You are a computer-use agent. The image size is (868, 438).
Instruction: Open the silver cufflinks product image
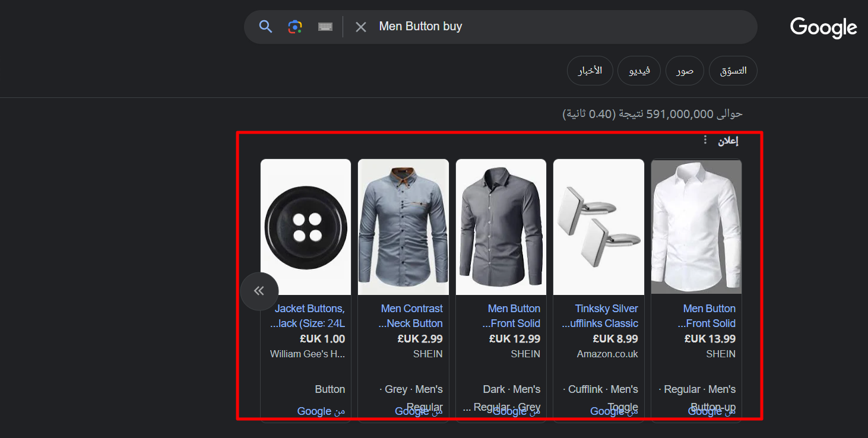pos(598,227)
